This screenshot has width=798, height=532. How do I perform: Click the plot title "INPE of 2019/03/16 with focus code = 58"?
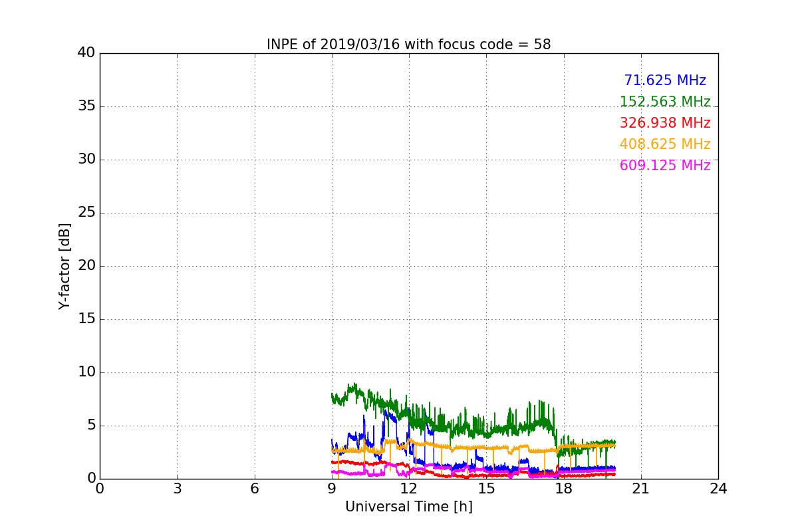coord(408,45)
